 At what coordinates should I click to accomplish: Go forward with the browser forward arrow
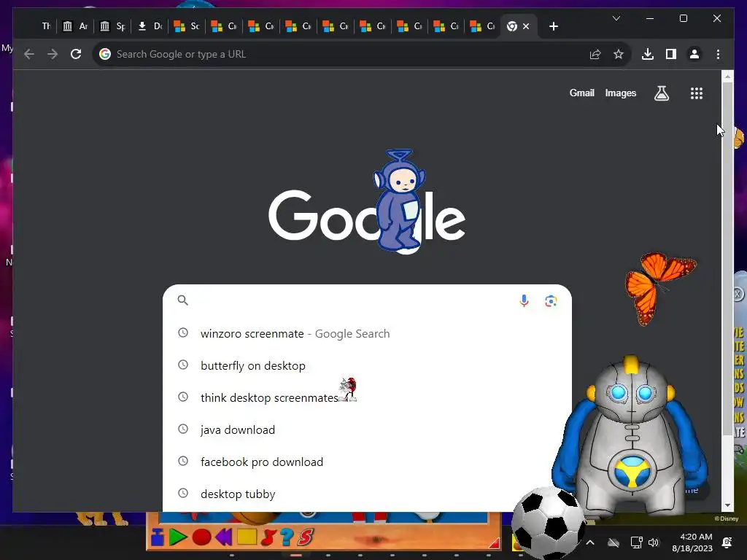click(x=53, y=54)
